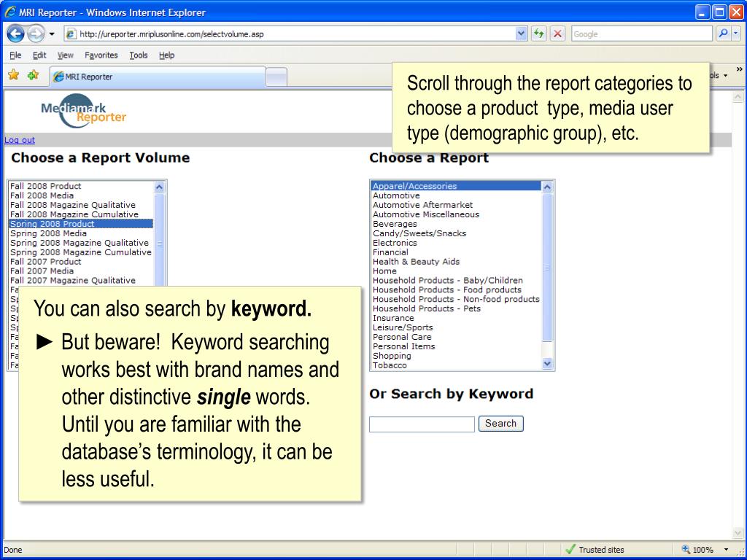Open the search provider options dropdown

point(736,34)
